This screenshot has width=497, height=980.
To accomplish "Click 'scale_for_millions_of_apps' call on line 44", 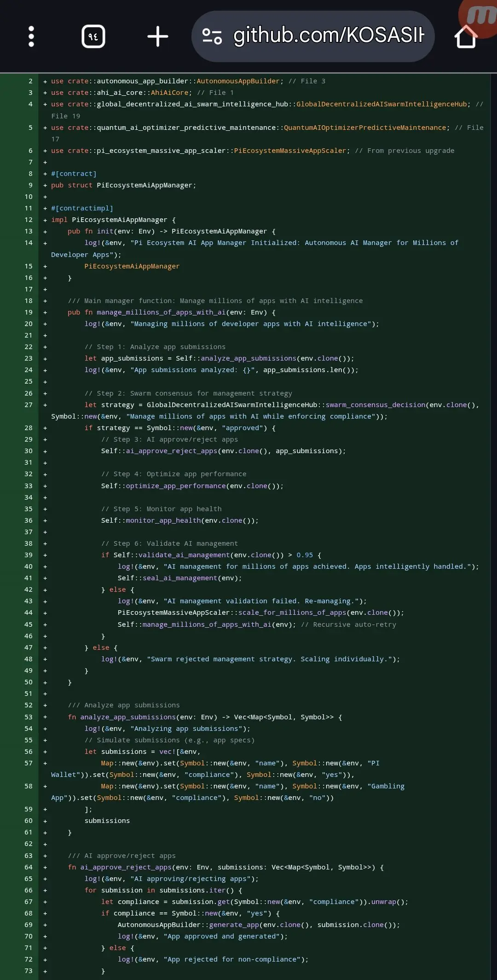I will pyautogui.click(x=292, y=612).
